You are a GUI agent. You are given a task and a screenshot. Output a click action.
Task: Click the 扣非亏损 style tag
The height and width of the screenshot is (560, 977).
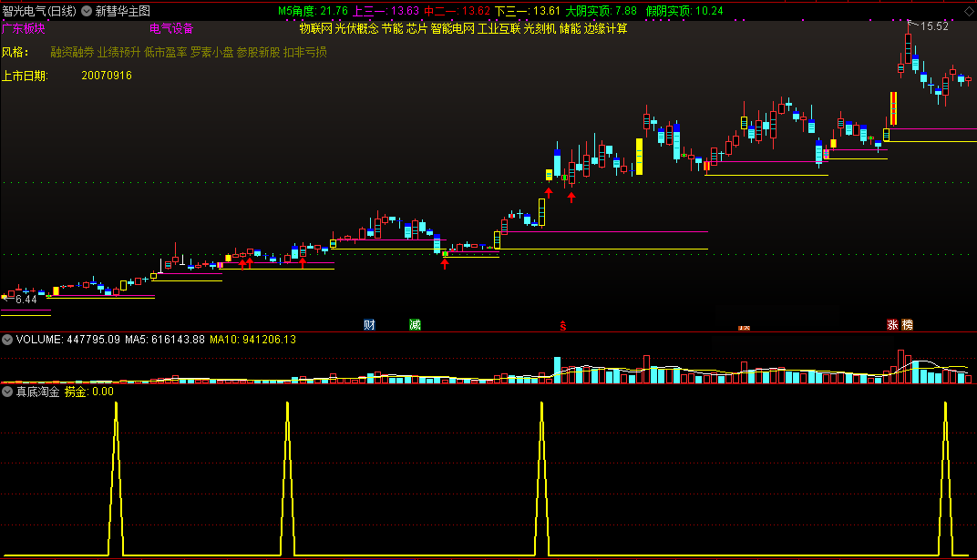coord(305,52)
